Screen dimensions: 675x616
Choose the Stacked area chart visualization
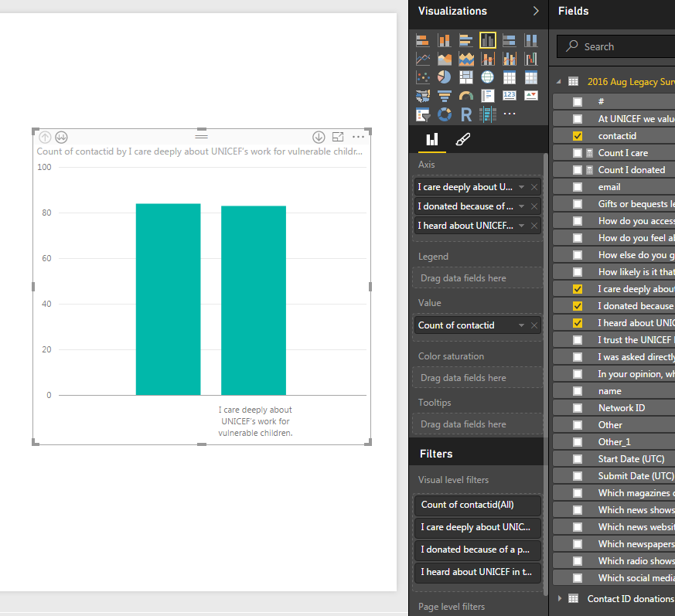tap(465, 59)
